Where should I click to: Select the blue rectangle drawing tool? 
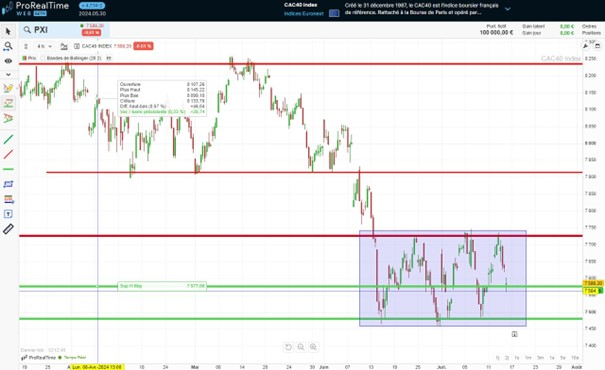tap(8, 184)
